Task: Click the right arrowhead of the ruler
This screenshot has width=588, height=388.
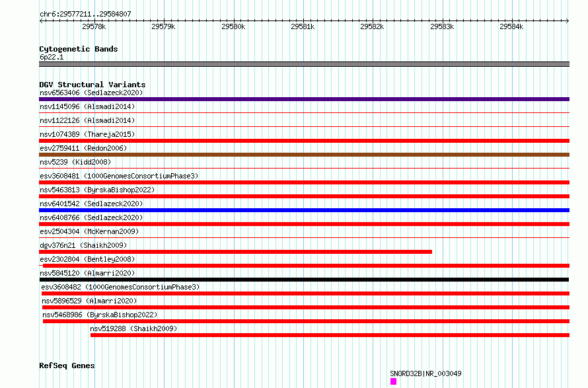Action: (568, 20)
